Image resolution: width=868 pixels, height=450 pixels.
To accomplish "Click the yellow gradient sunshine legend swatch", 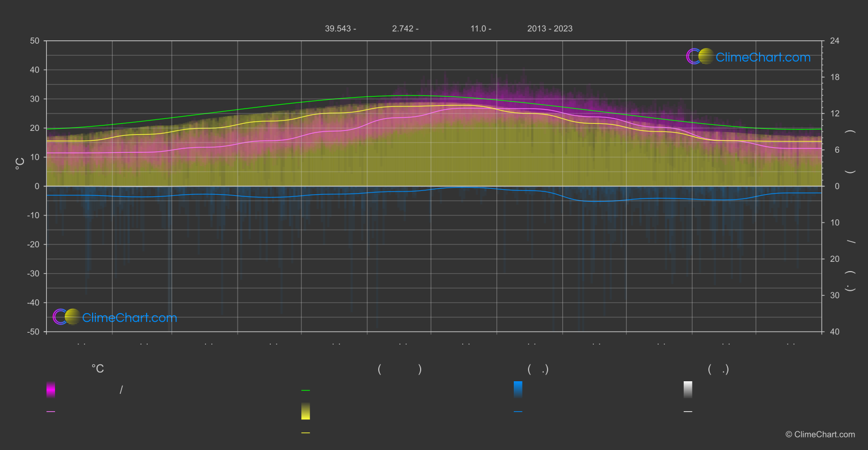I will tap(306, 411).
